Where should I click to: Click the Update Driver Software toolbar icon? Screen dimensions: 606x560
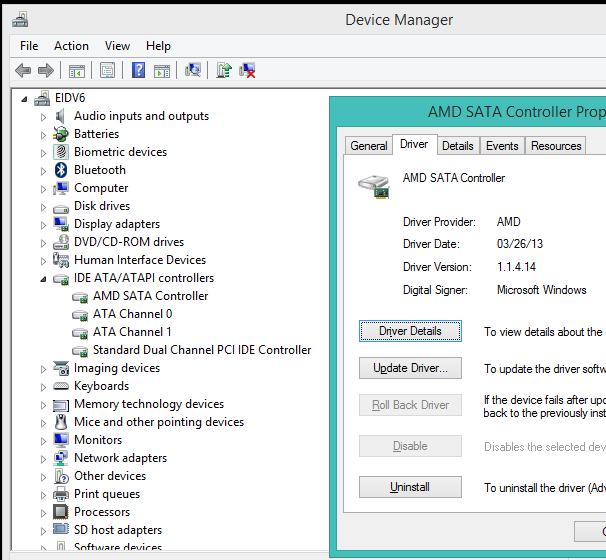(x=224, y=70)
